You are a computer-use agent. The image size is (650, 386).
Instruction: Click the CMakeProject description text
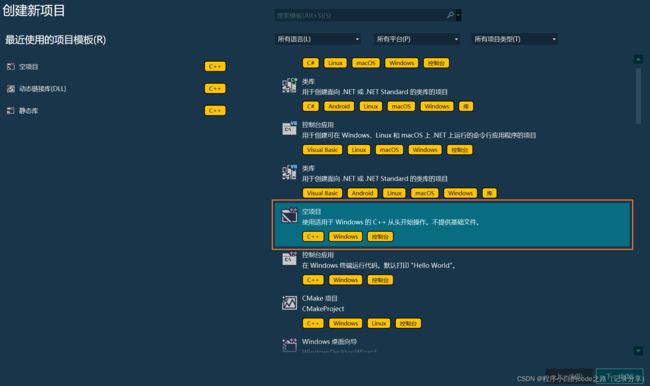click(323, 308)
